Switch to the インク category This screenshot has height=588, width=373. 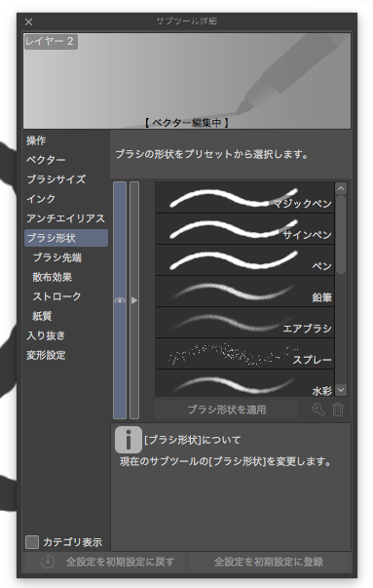pyautogui.click(x=41, y=199)
